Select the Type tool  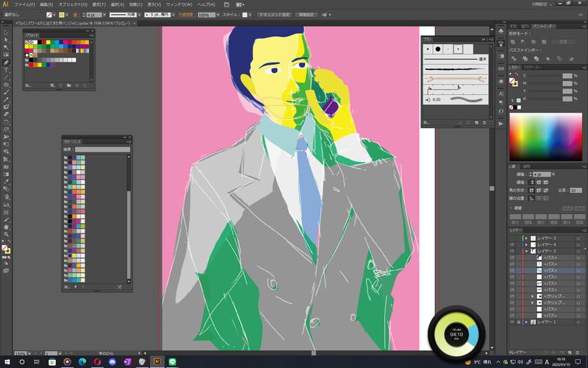[x=6, y=70]
